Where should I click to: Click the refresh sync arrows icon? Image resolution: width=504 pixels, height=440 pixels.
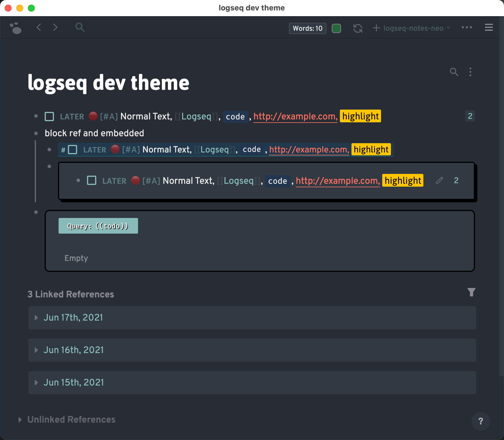[358, 28]
